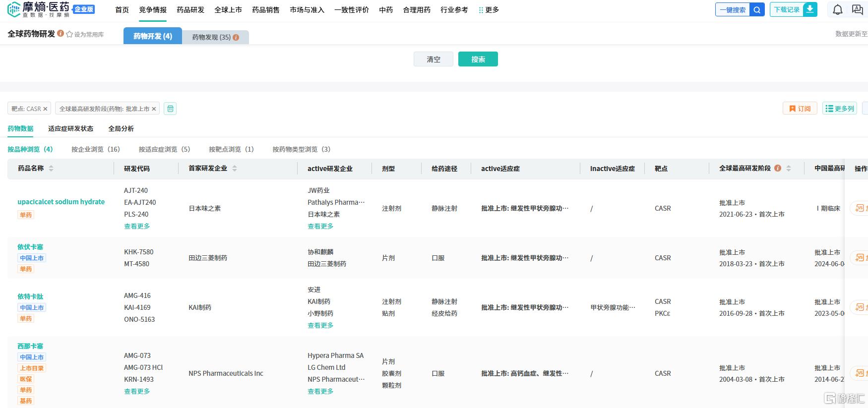Click the KHK-7580 research code
The width and height of the screenshot is (868, 408).
(x=139, y=252)
